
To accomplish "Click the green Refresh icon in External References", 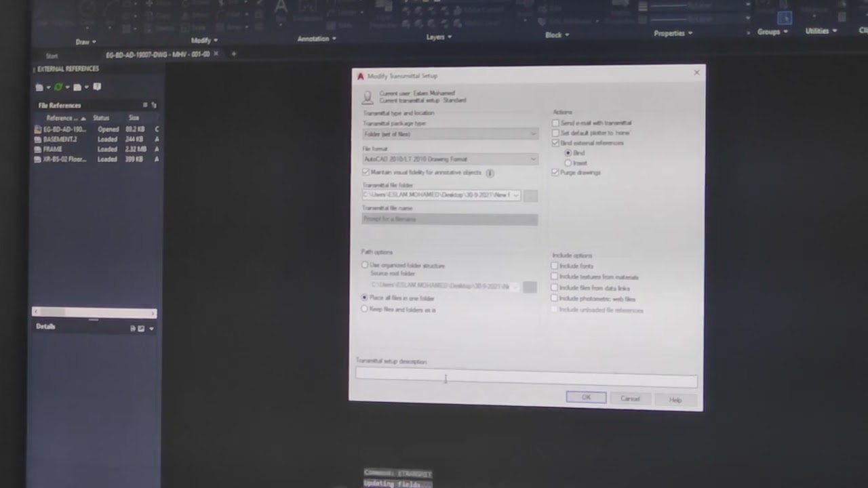I will coord(58,87).
